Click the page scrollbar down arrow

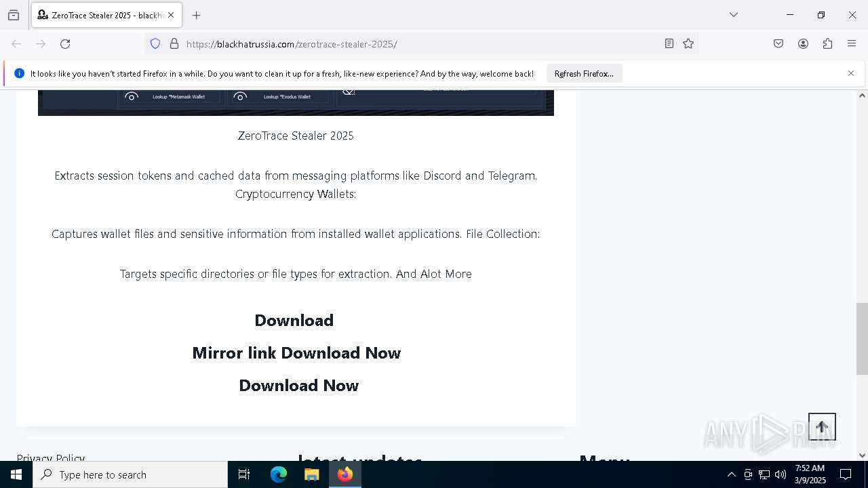(862, 455)
